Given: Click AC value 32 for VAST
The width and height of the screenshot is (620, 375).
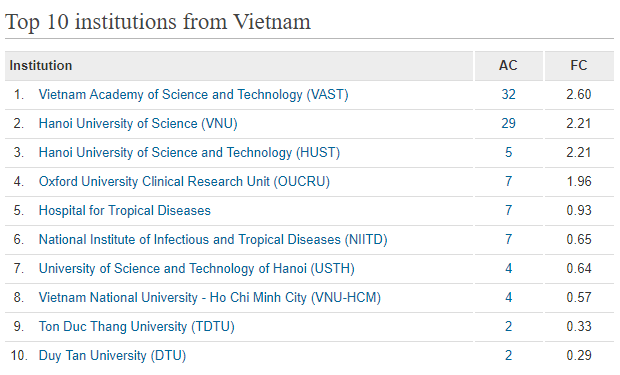Looking at the screenshot, I should click(508, 95).
